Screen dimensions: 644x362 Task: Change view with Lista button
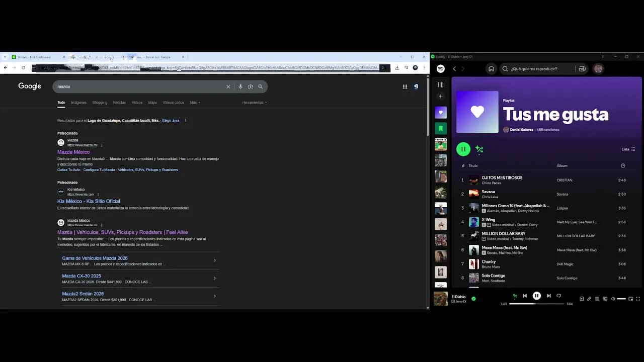point(628,149)
